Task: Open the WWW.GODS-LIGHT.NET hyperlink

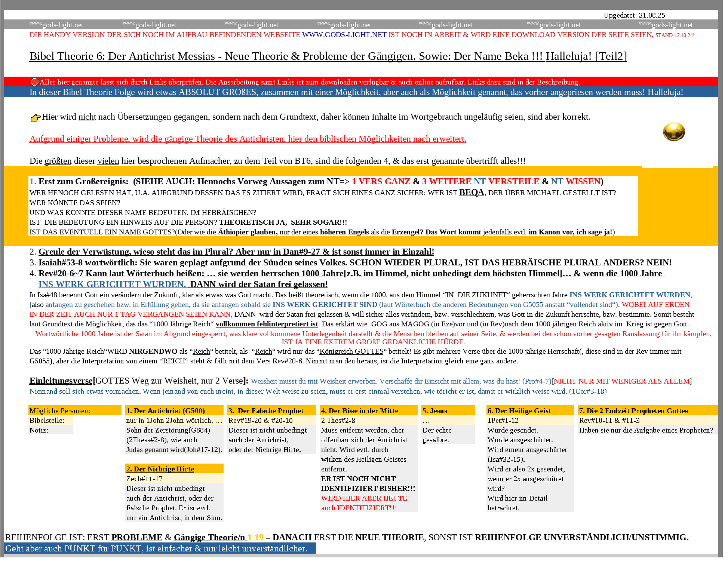Action: coord(344,35)
